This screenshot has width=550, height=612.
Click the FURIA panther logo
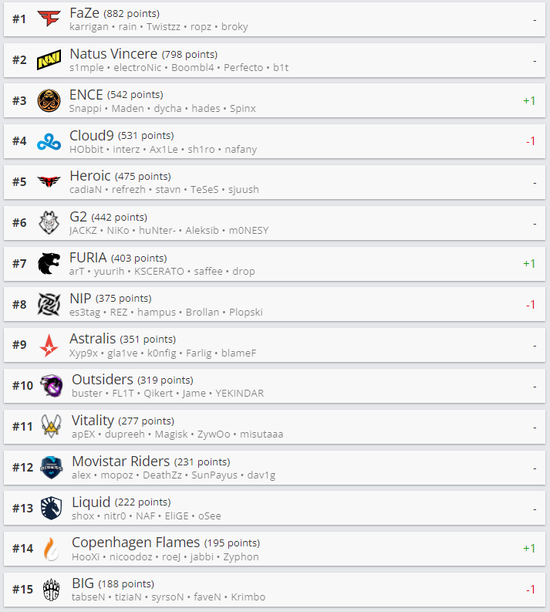(49, 263)
